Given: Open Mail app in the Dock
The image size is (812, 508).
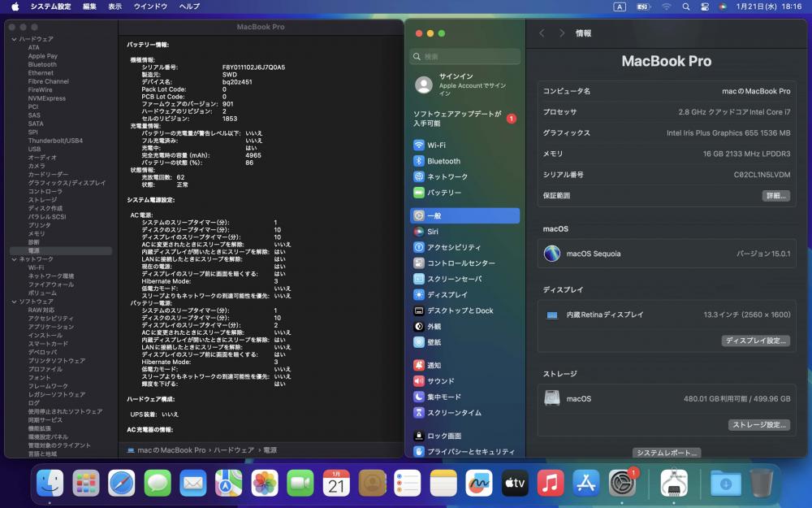Looking at the screenshot, I should tap(192, 483).
